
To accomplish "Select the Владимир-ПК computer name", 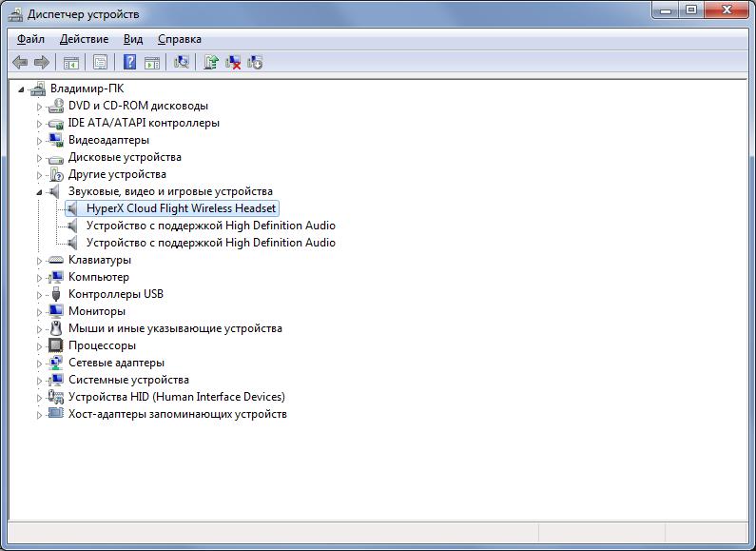I will [87, 89].
